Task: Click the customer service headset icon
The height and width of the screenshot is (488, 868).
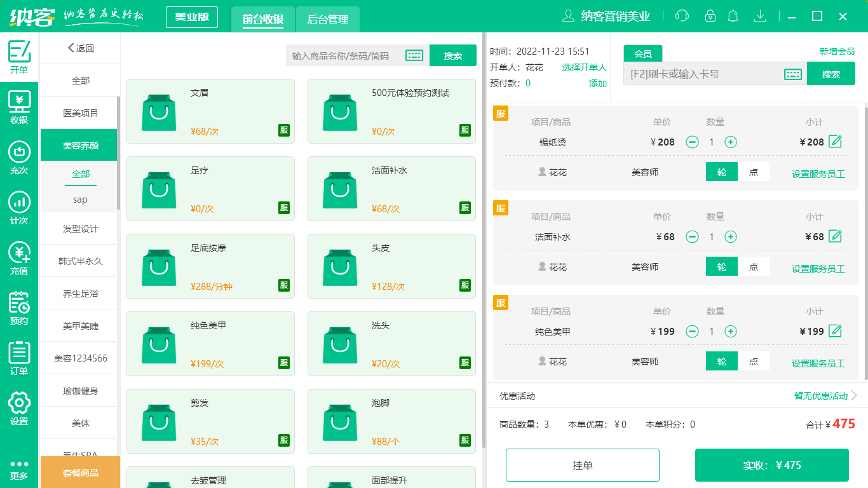Action: [x=681, y=15]
